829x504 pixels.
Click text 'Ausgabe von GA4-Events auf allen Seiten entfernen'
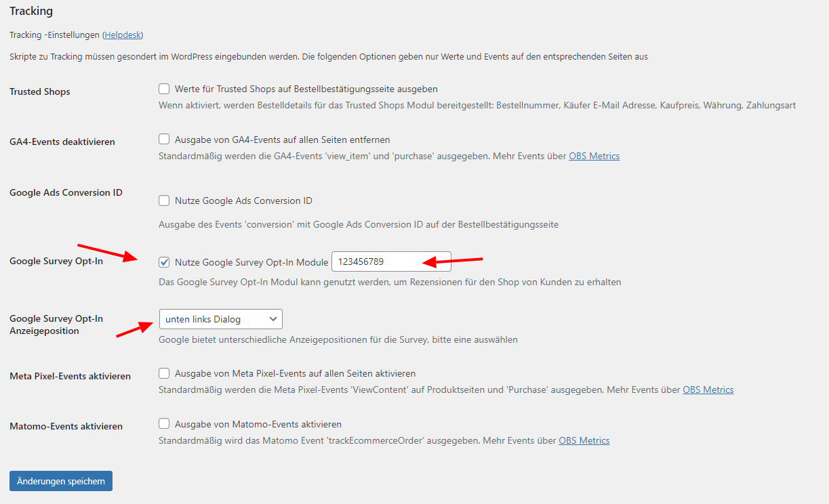click(x=282, y=140)
